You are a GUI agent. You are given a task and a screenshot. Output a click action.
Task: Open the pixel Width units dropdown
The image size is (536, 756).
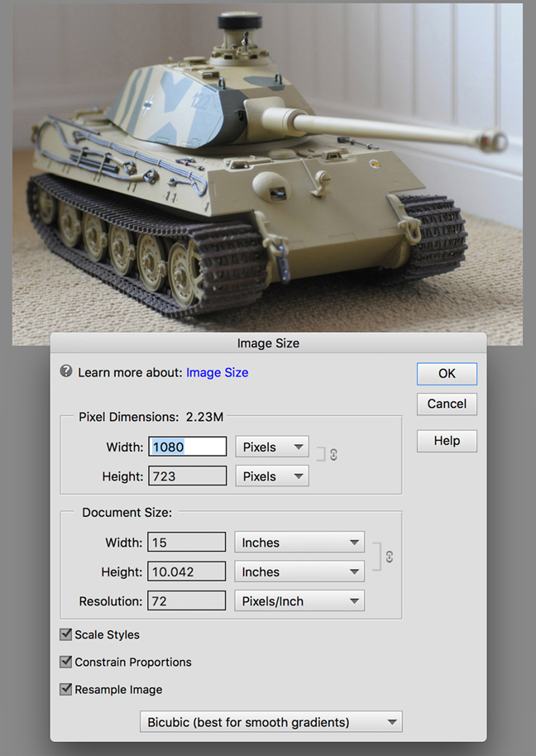pyautogui.click(x=271, y=447)
